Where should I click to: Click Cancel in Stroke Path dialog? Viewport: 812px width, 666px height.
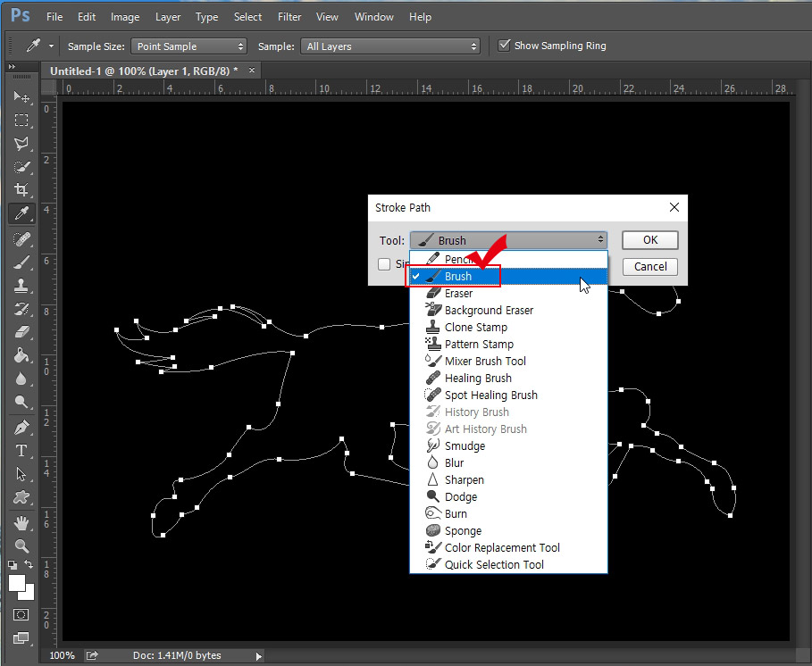[650, 267]
